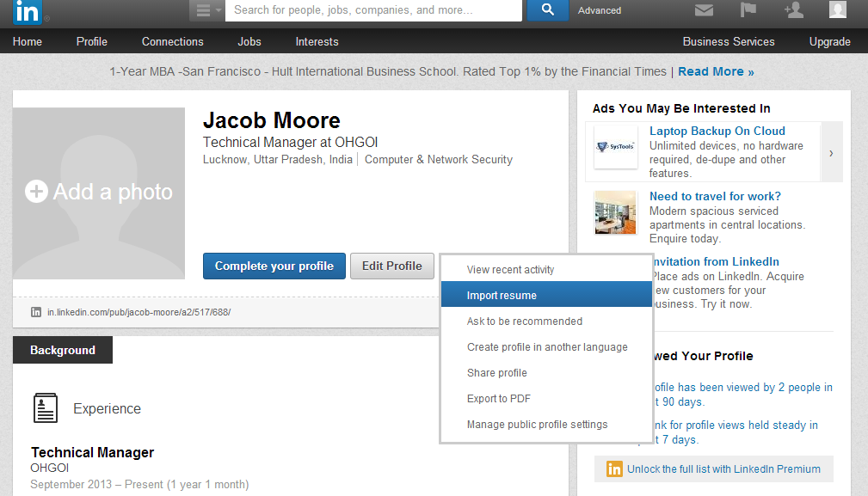Screen dimensions: 868x496
Task: Open the notifications flag icon
Action: (x=748, y=9)
